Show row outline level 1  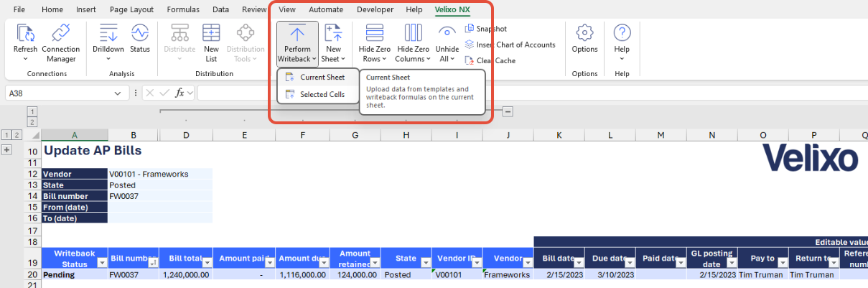6,134
